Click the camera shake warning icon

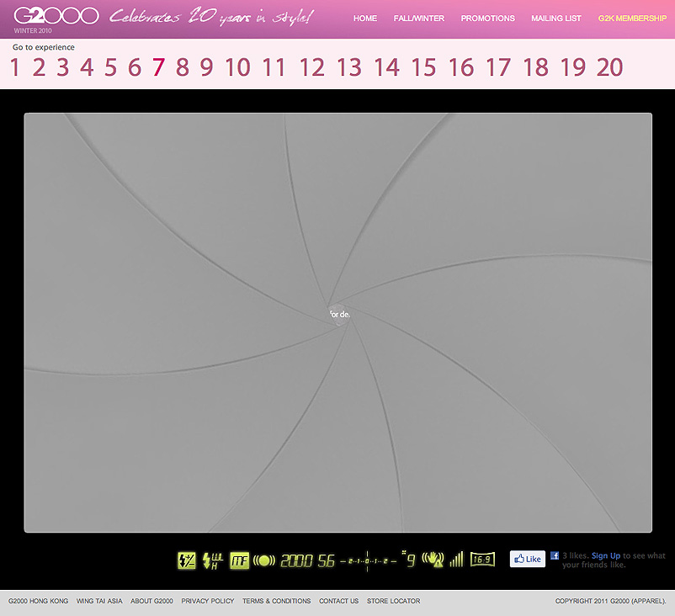coord(433,559)
